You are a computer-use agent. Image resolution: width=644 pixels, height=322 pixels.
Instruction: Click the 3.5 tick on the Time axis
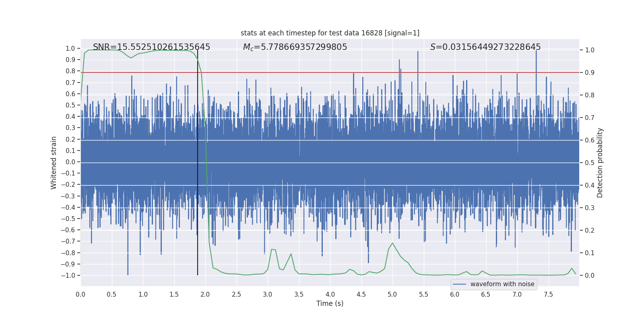(x=299, y=294)
